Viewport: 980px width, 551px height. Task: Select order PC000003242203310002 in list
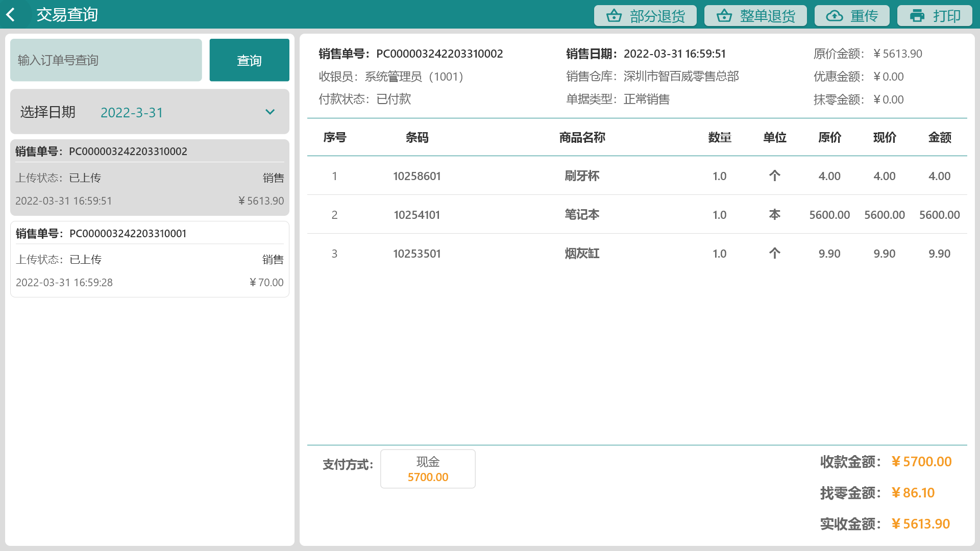(x=150, y=177)
